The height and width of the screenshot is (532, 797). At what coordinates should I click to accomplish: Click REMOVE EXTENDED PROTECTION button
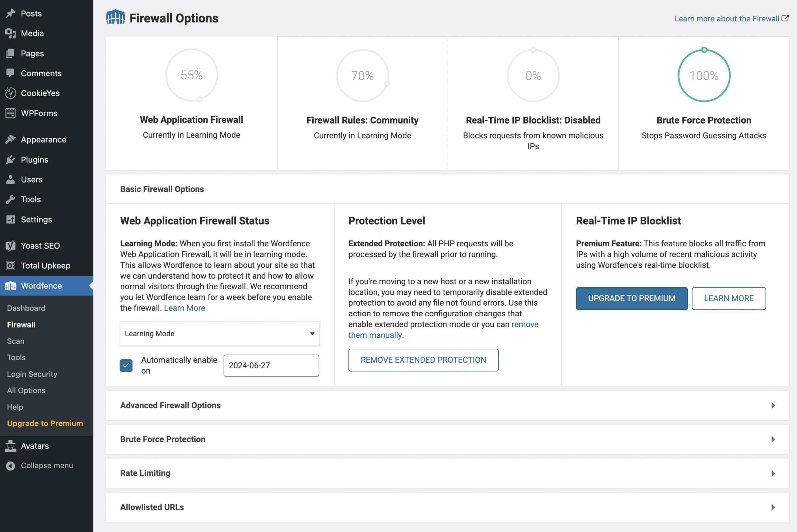(423, 360)
